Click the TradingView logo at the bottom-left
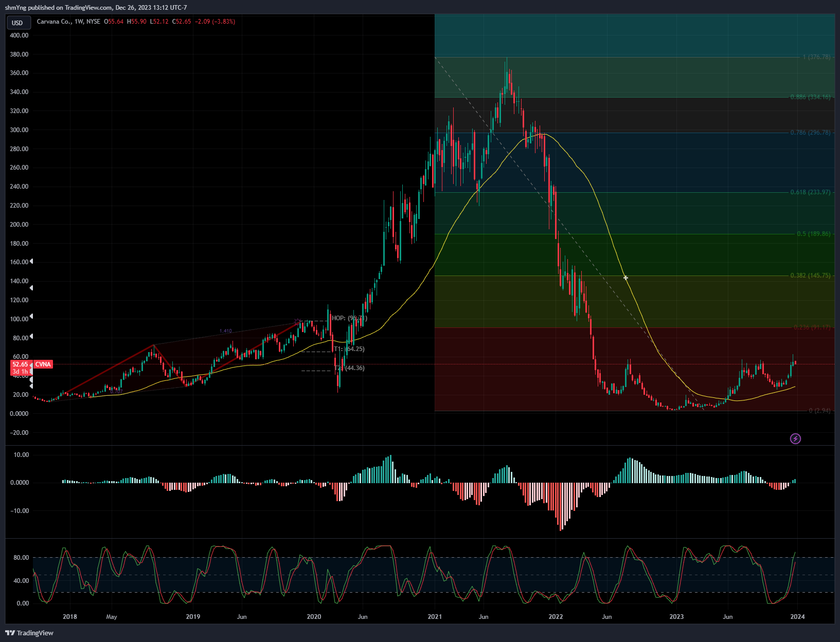 pos(29,633)
